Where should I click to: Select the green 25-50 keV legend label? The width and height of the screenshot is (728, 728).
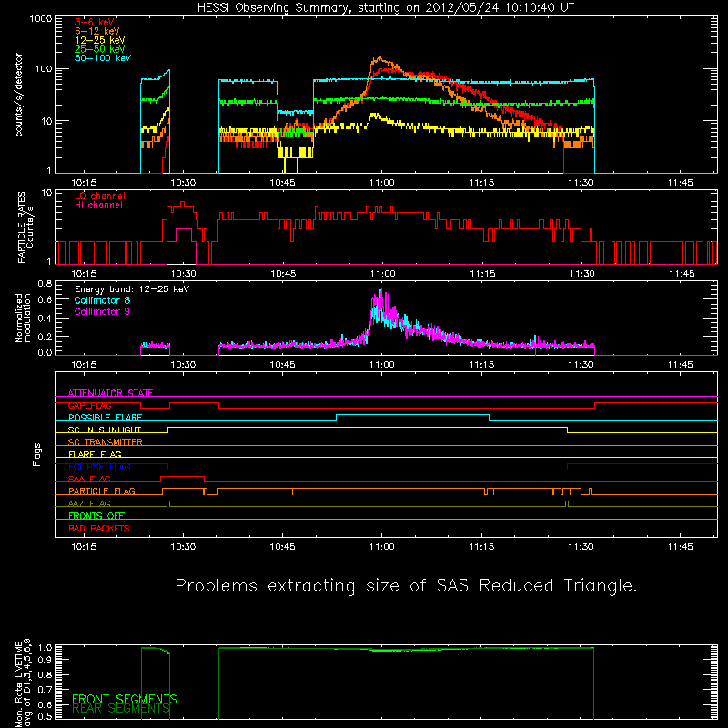100,49
